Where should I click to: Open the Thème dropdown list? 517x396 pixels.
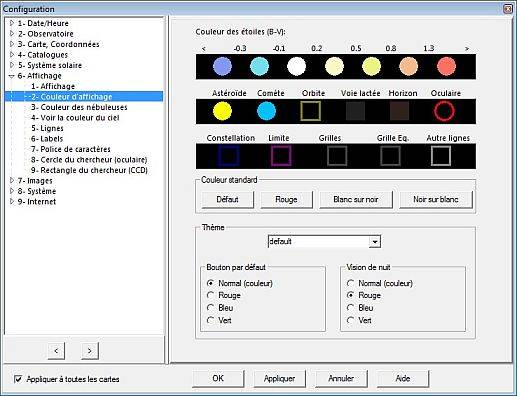(375, 242)
